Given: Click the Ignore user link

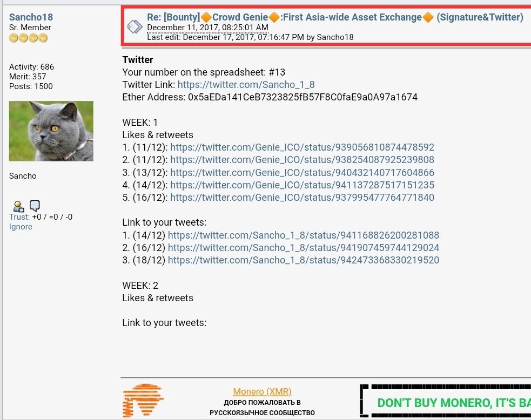Looking at the screenshot, I should click(x=21, y=227).
